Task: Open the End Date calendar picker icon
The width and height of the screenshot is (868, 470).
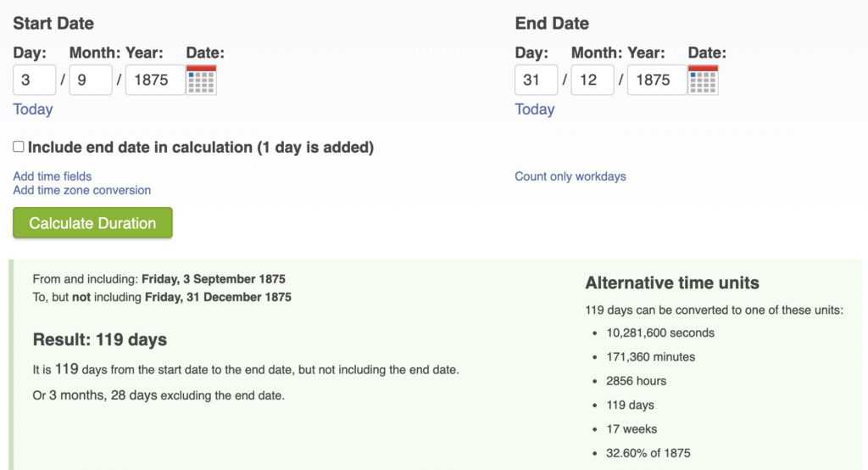Action: pos(703,80)
